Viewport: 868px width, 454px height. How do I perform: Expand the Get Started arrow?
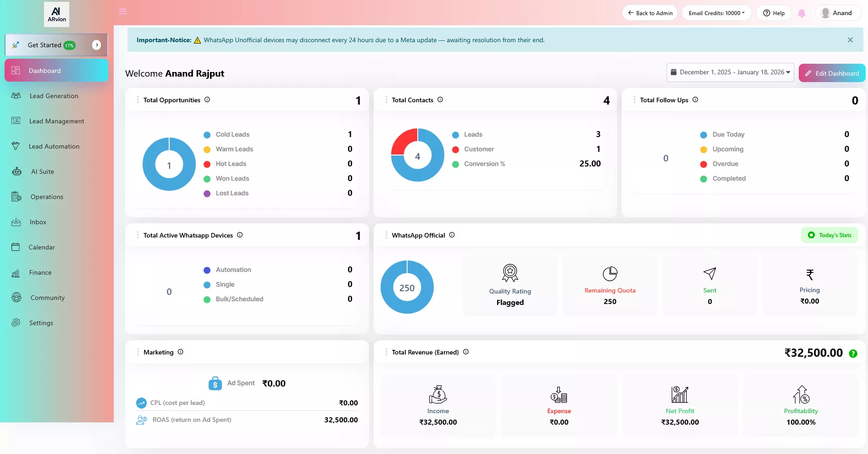(97, 45)
